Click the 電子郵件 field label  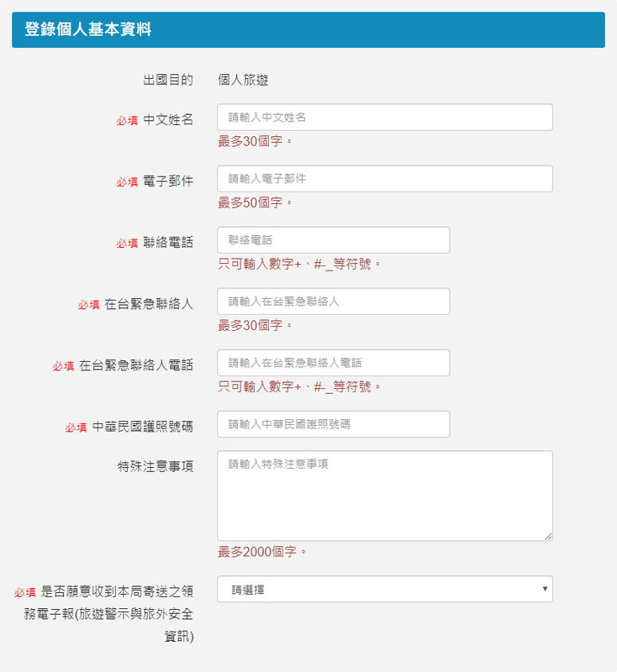pos(167,181)
